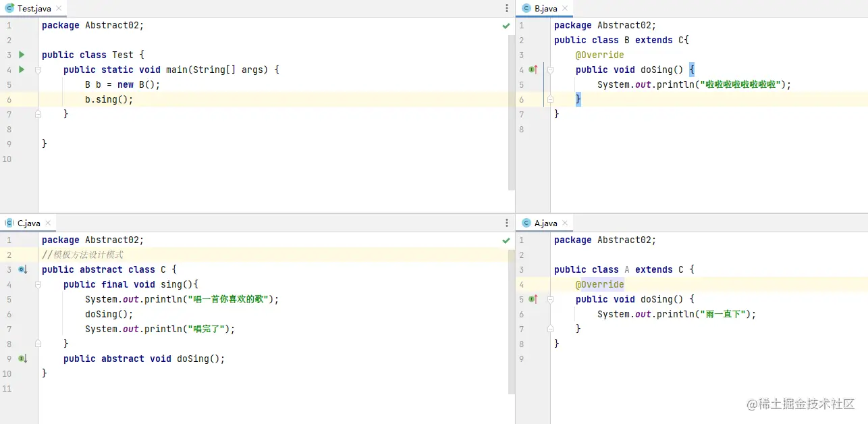Click the closing fold marker on line 8 of C.java
The width and height of the screenshot is (868, 424).
point(38,344)
